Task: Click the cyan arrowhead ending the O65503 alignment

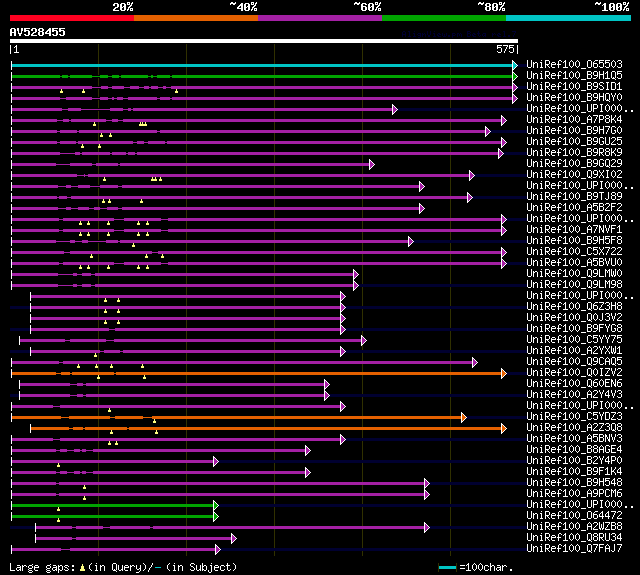Action: coord(515,65)
